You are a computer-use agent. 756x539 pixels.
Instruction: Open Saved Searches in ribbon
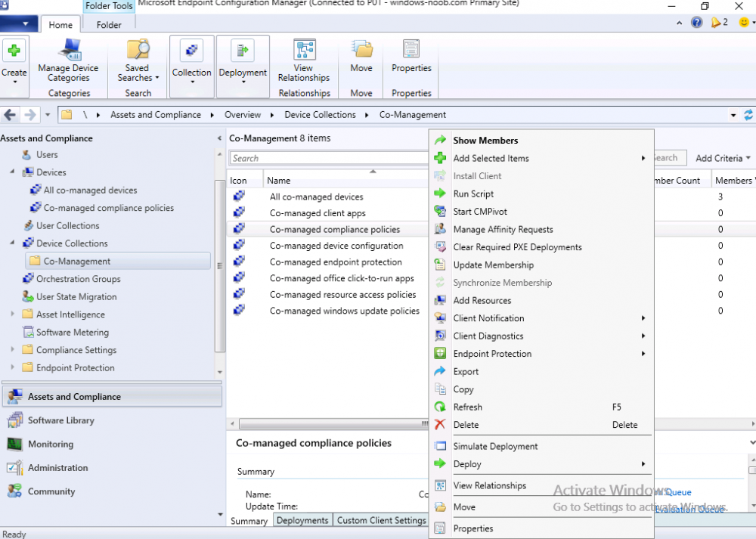[138, 60]
